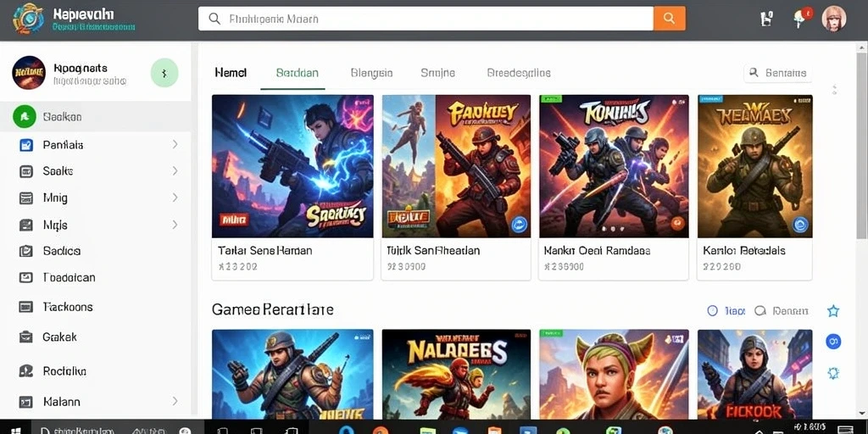
Task: Expand the Malann sidebar chevron
Action: [x=175, y=401]
